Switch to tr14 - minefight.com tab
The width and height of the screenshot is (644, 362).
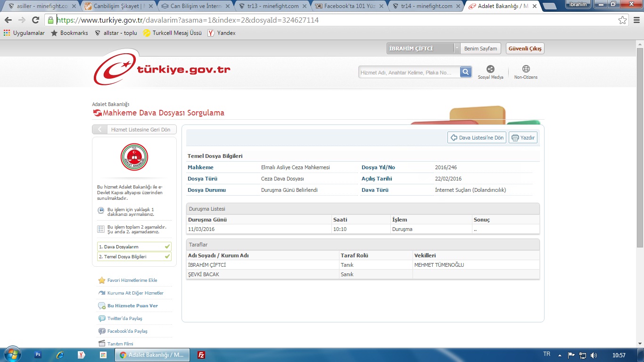pyautogui.click(x=424, y=6)
